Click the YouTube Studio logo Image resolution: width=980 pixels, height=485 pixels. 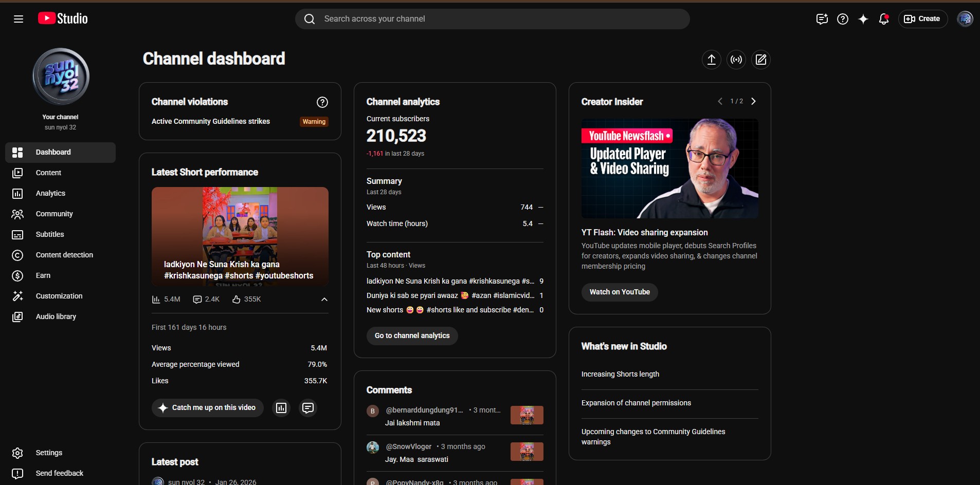click(63, 18)
